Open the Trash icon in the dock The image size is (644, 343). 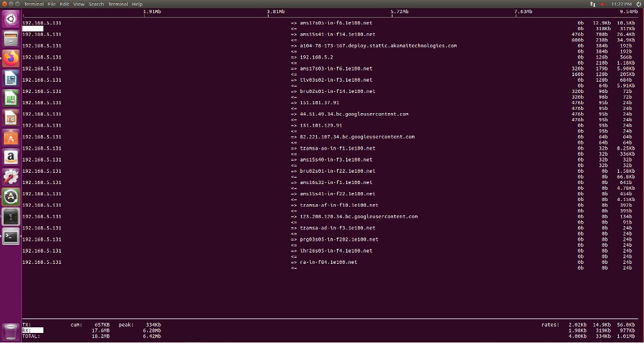coord(11,332)
